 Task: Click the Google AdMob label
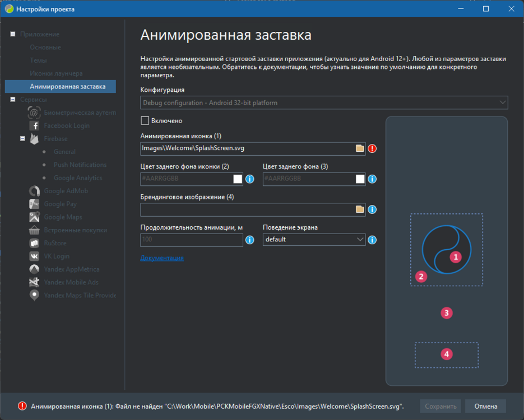(66, 191)
